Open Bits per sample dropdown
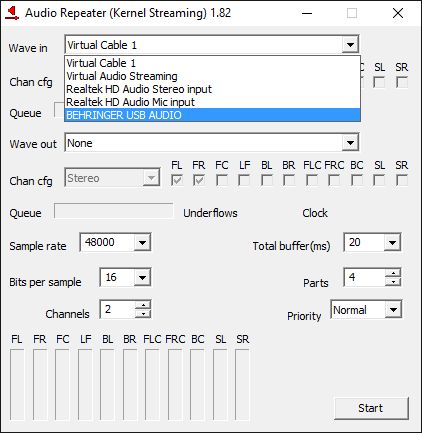 pyautogui.click(x=142, y=277)
